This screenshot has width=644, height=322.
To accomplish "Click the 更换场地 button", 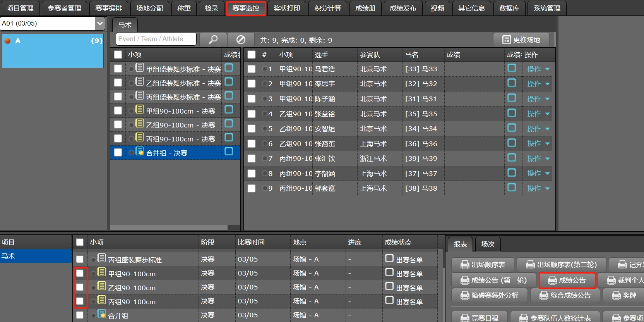I will click(x=521, y=40).
